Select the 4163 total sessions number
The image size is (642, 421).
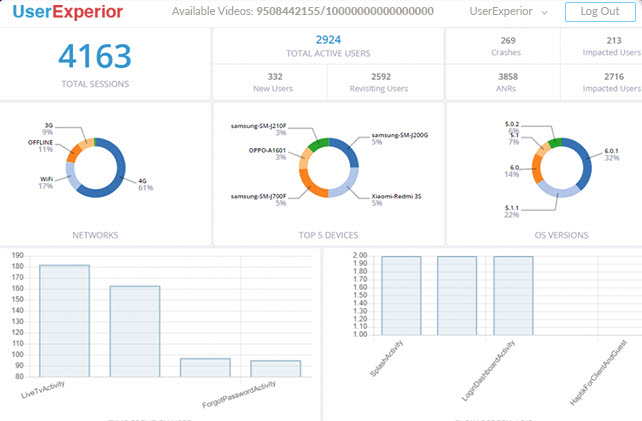click(95, 56)
